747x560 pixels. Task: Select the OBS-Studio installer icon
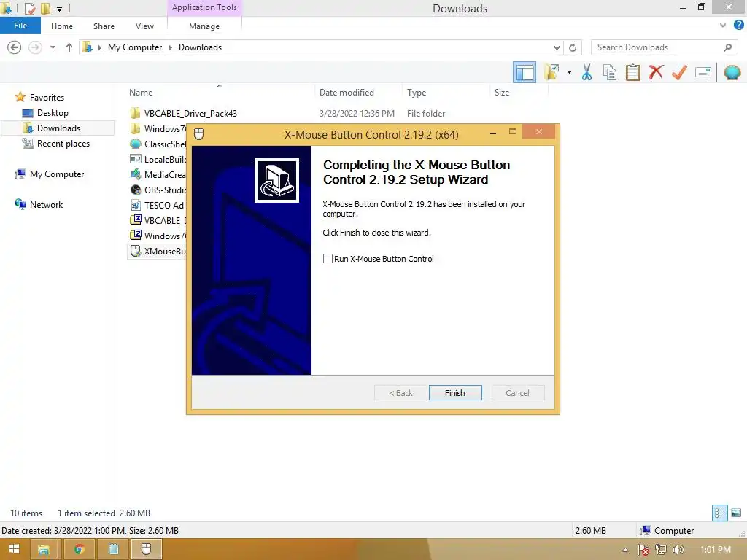tap(136, 190)
